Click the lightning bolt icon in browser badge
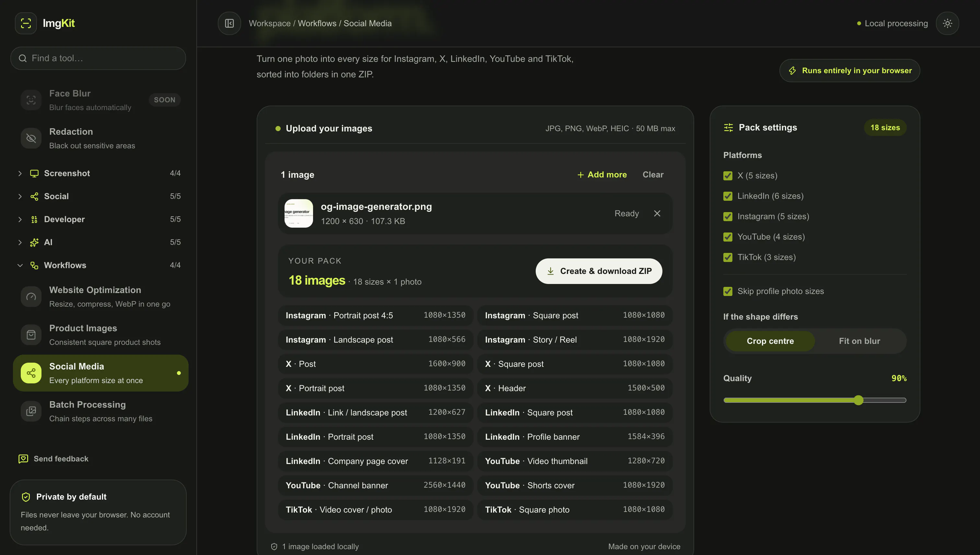Image resolution: width=980 pixels, height=555 pixels. (x=792, y=71)
